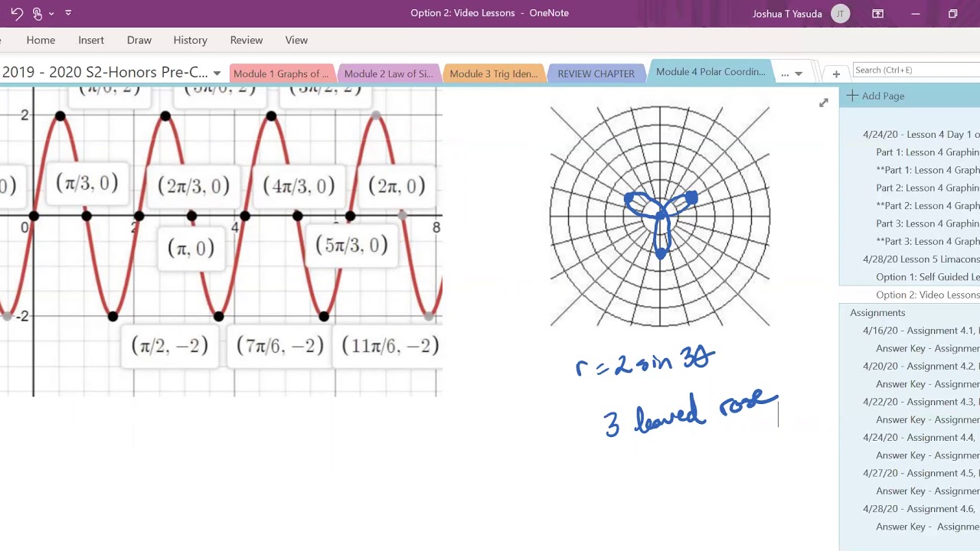Open the Home ribbon tab
980x551 pixels.
point(41,40)
